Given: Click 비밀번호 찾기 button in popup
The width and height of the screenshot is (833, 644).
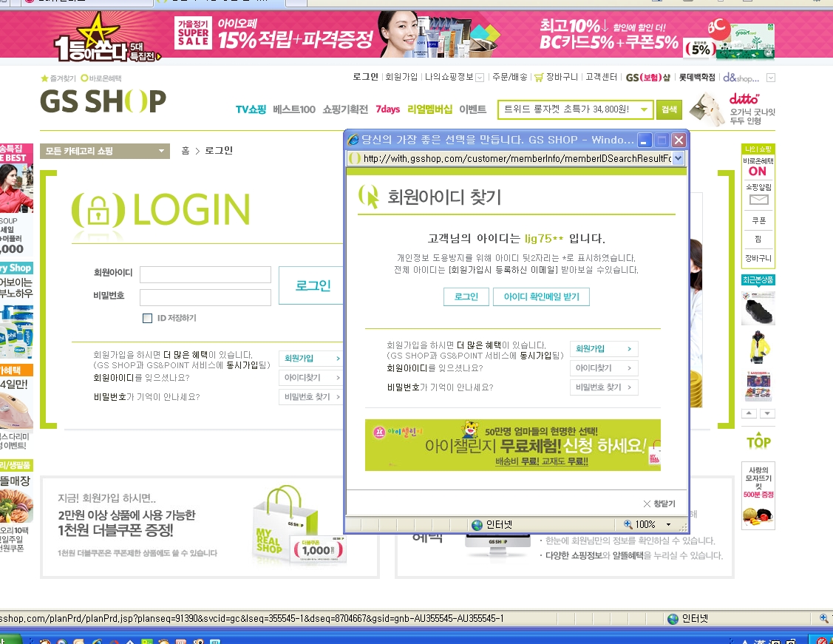Looking at the screenshot, I should click(x=603, y=387).
